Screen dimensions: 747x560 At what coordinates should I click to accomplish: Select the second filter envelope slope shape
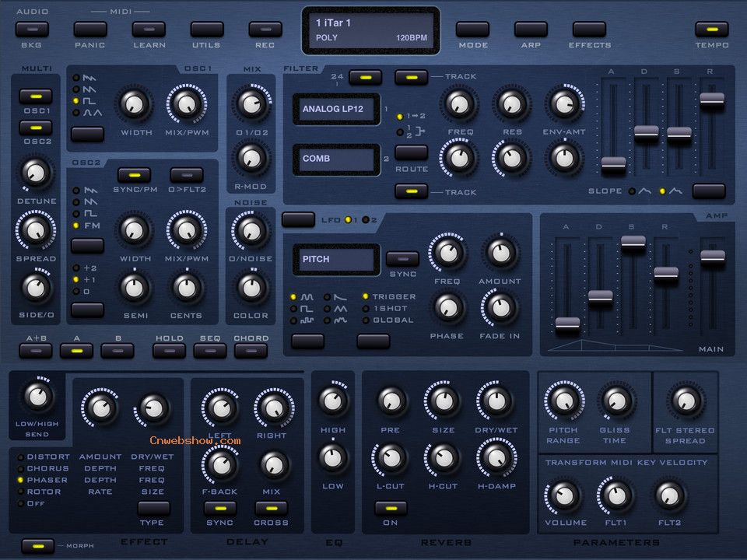[662, 191]
